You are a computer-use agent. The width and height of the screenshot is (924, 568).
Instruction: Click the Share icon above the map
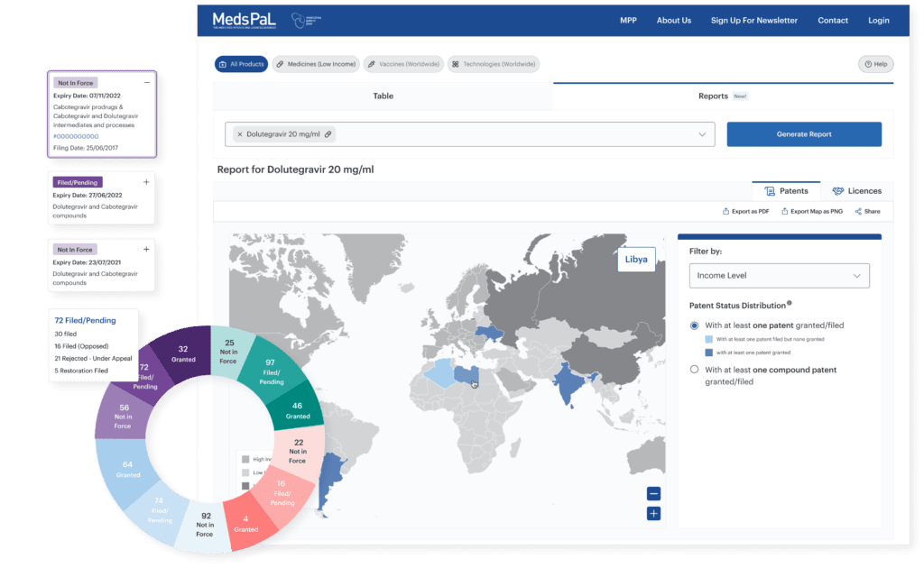pyautogui.click(x=858, y=211)
